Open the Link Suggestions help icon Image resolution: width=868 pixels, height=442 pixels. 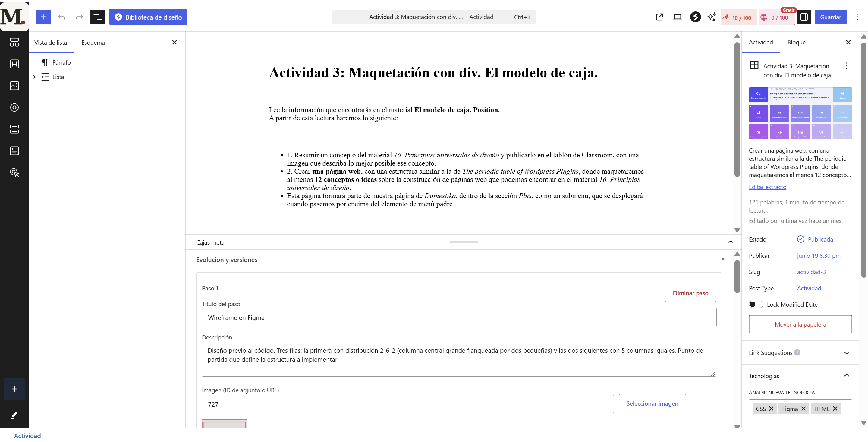(x=797, y=352)
